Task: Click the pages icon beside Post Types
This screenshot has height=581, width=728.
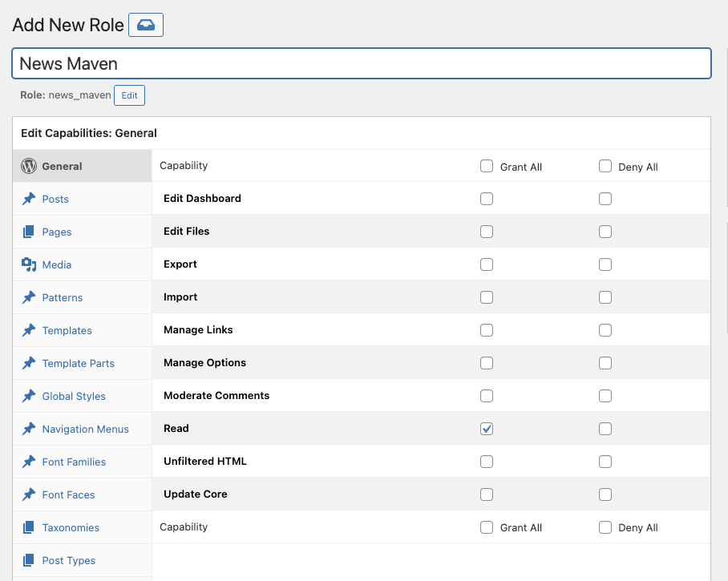Action: (29, 560)
